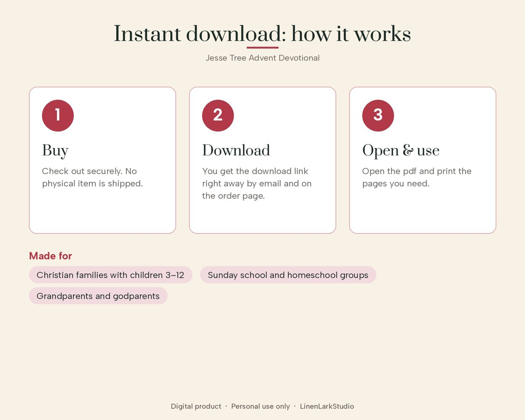525x420 pixels.
Task: Click the "Made for" section label
Action: pos(50,256)
